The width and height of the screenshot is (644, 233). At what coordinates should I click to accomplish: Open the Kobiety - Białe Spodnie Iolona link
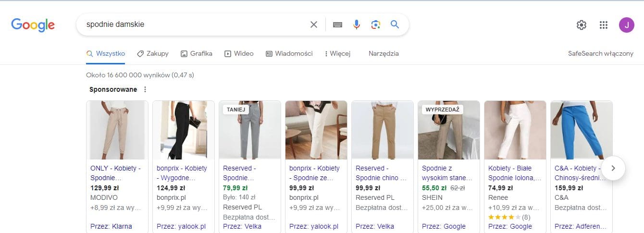point(515,173)
